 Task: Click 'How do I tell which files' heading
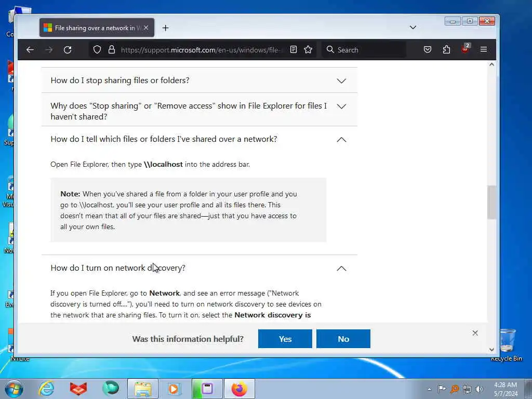tap(164, 139)
